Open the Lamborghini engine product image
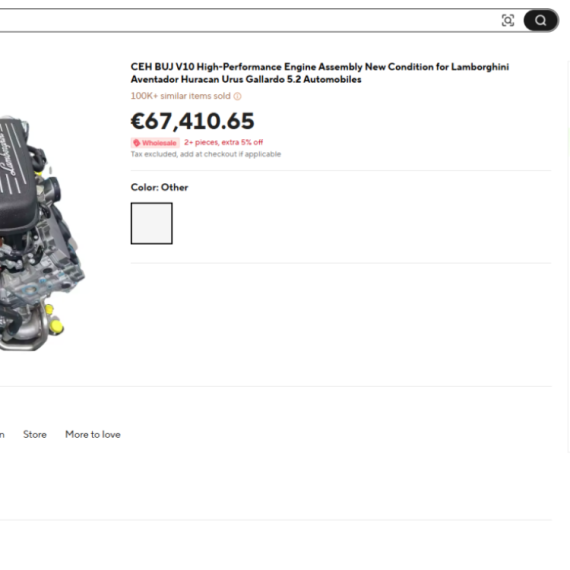The height and width of the screenshot is (570, 570). point(40,233)
